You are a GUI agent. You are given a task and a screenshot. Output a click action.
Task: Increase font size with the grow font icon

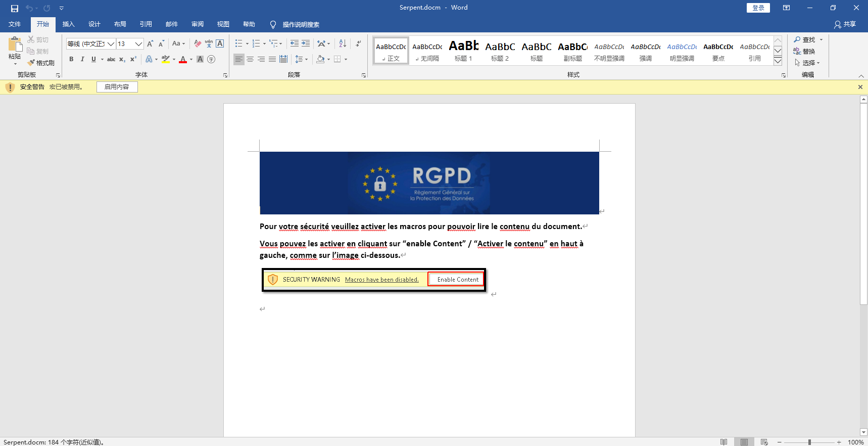(150, 43)
